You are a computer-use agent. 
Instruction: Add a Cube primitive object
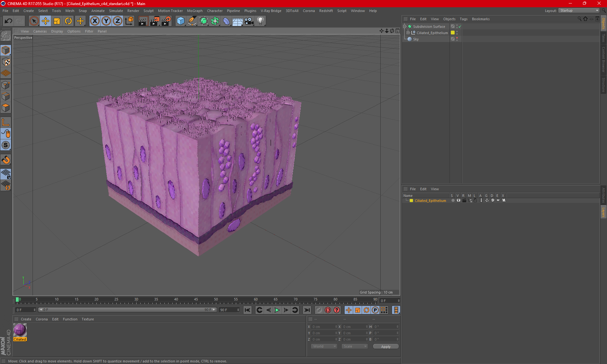tap(181, 21)
